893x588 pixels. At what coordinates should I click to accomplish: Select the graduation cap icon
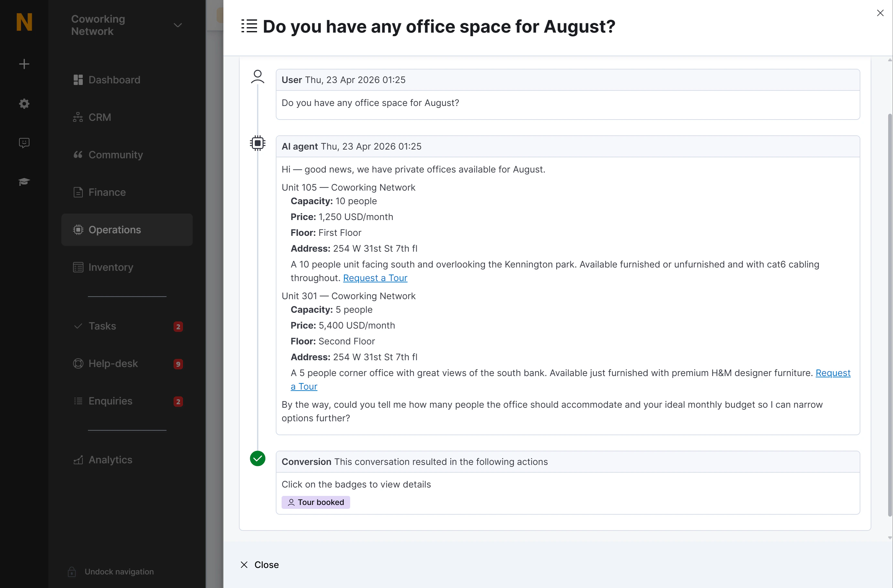[x=24, y=182]
